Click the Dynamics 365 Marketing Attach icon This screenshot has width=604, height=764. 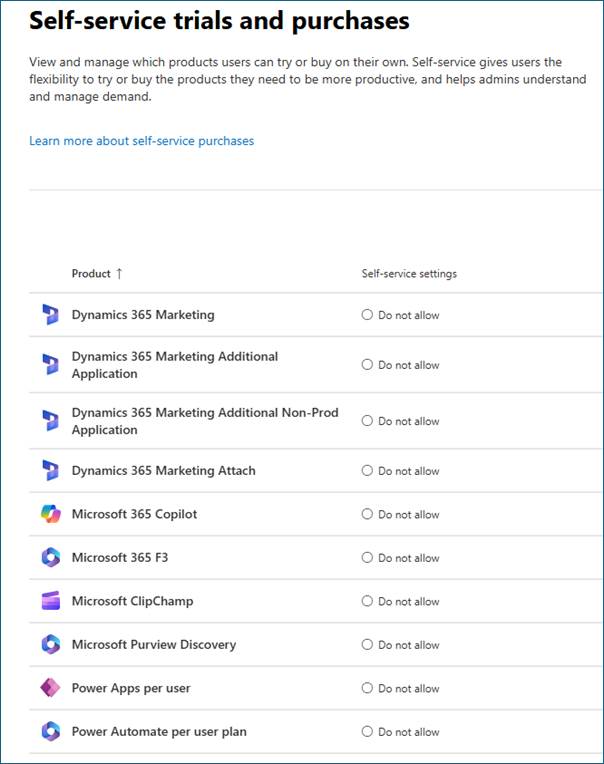[x=50, y=471]
